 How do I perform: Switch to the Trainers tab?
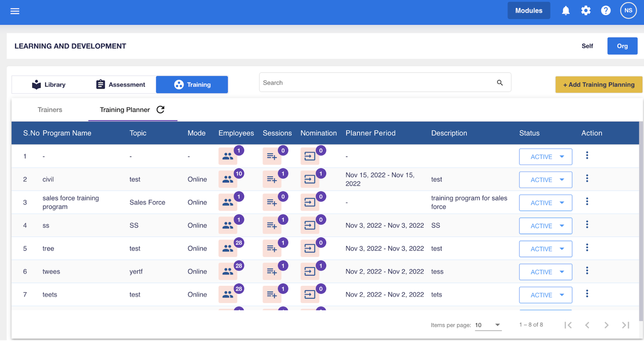(50, 110)
